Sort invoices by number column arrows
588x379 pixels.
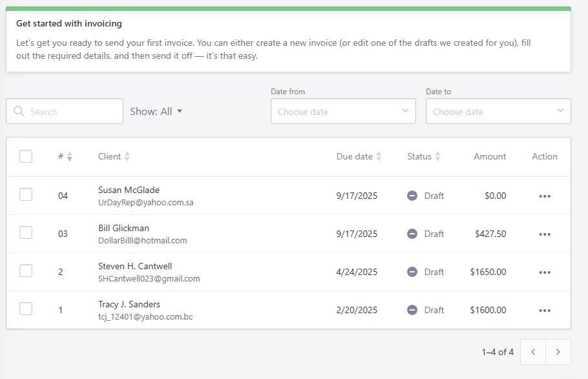pos(69,156)
